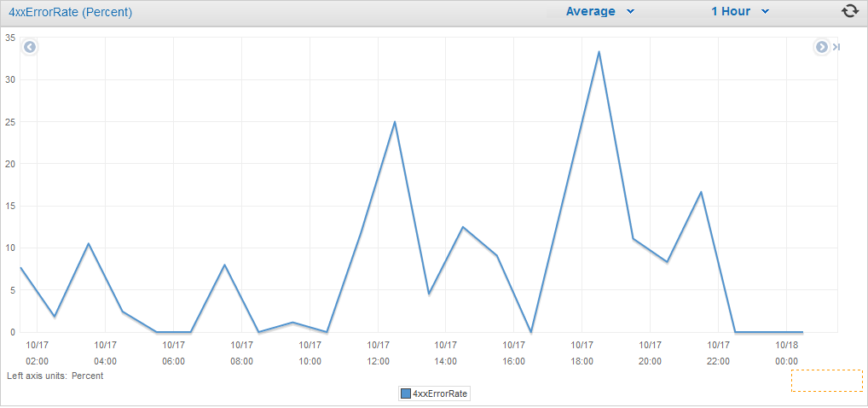868x408 pixels.
Task: Click the 25 percent peak after 12:00
Action: click(395, 122)
